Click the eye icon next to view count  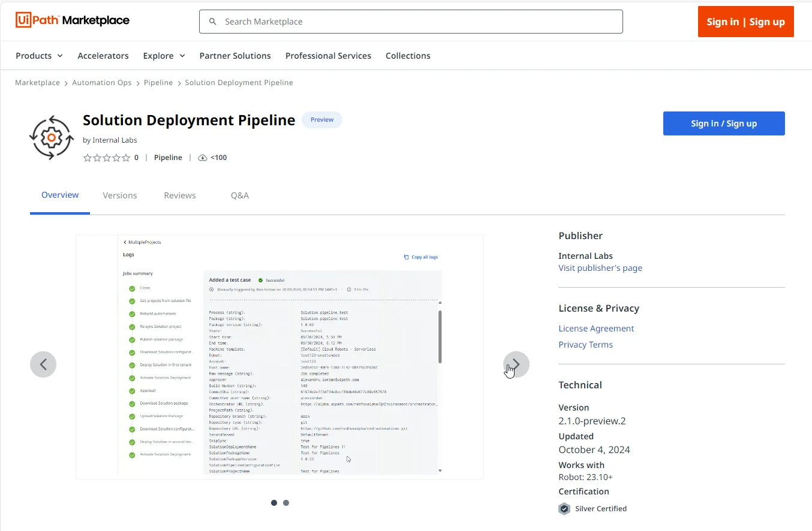click(203, 157)
